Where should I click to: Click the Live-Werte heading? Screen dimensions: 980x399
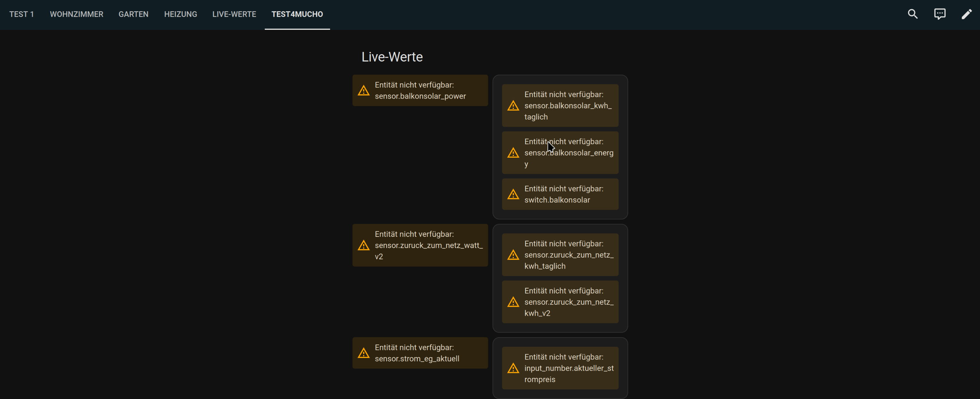tap(392, 57)
